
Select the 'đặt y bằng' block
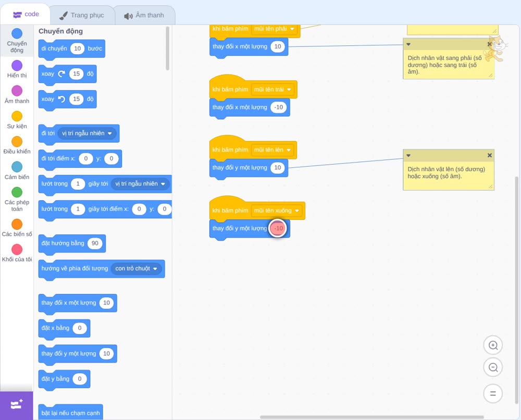[x=64, y=379]
